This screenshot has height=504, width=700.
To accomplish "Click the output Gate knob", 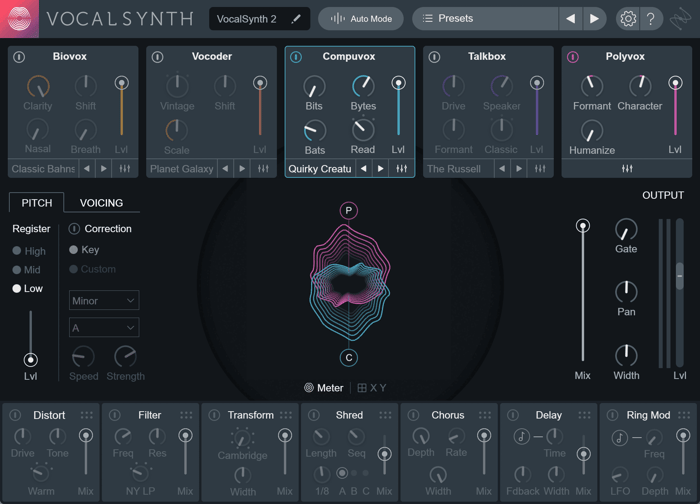I will (x=626, y=229).
